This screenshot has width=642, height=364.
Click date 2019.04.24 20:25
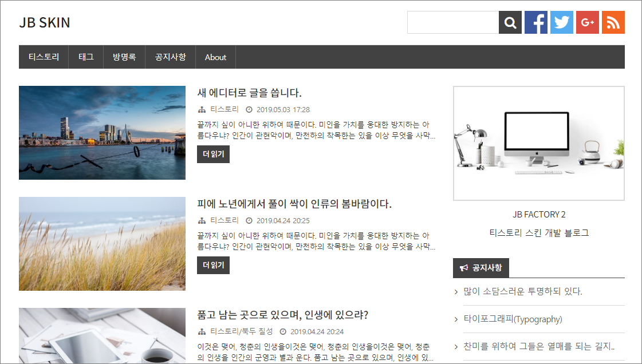(x=283, y=220)
